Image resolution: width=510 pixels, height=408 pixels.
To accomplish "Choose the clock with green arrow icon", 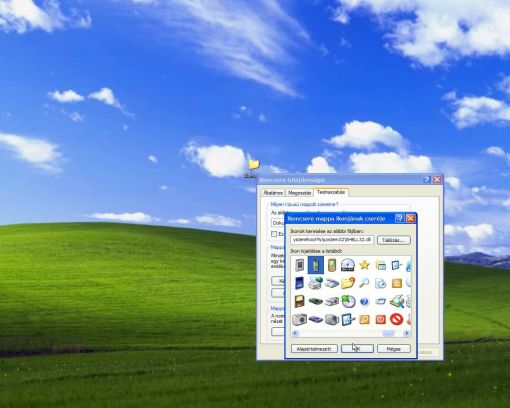I will point(348,301).
